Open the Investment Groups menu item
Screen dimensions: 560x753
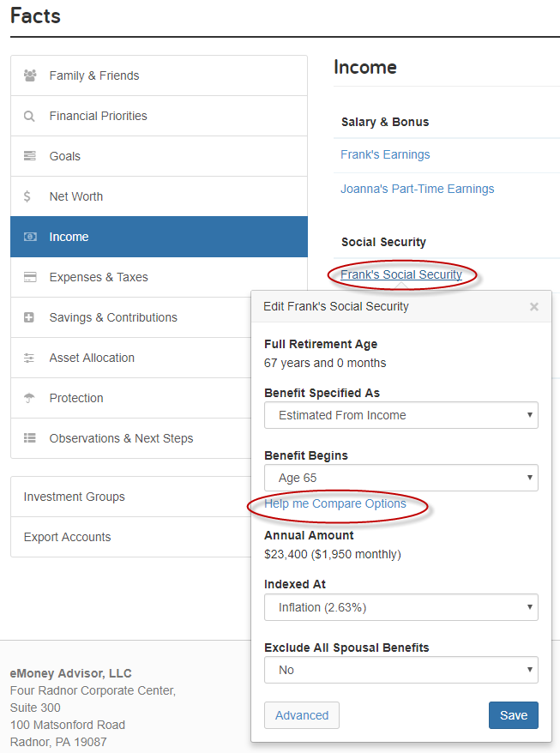pyautogui.click(x=131, y=497)
